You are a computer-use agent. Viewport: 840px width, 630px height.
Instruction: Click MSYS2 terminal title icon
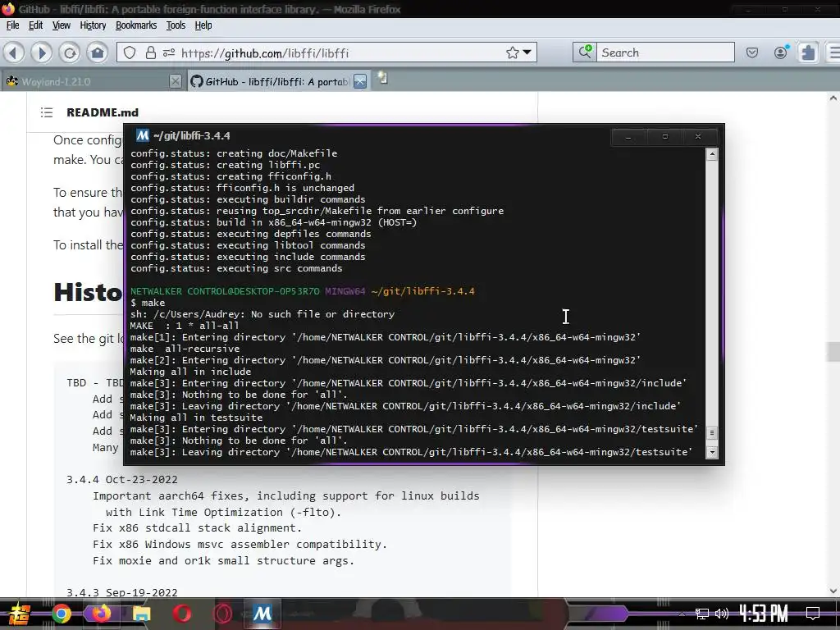142,135
